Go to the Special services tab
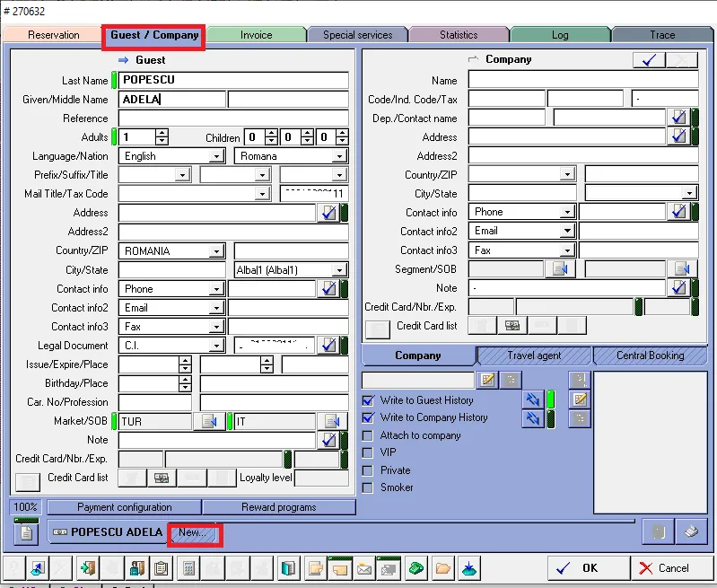Image resolution: width=717 pixels, height=588 pixels. pyautogui.click(x=357, y=35)
